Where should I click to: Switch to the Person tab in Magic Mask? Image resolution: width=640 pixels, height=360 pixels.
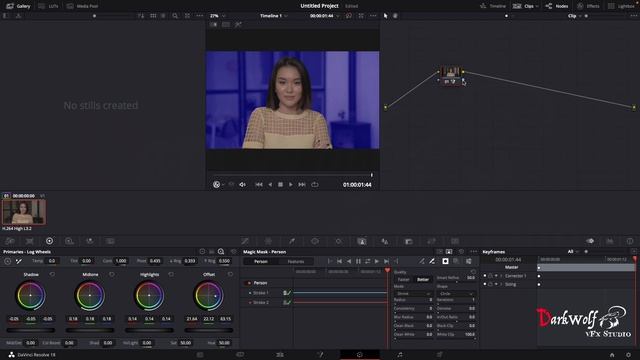click(x=261, y=262)
